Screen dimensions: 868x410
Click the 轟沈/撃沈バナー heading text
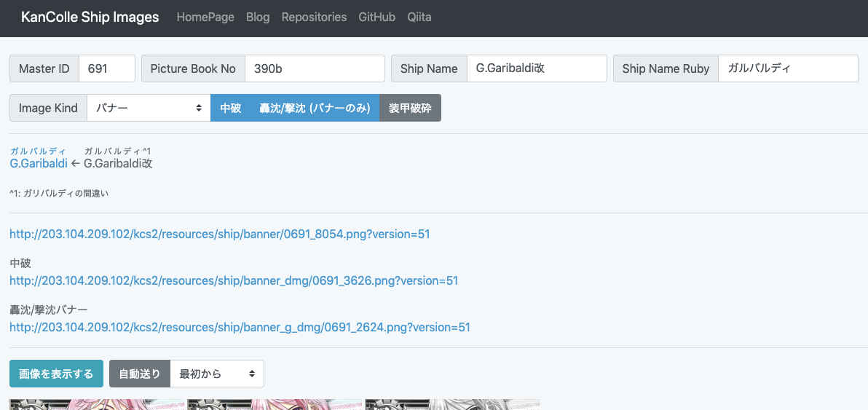(x=49, y=310)
